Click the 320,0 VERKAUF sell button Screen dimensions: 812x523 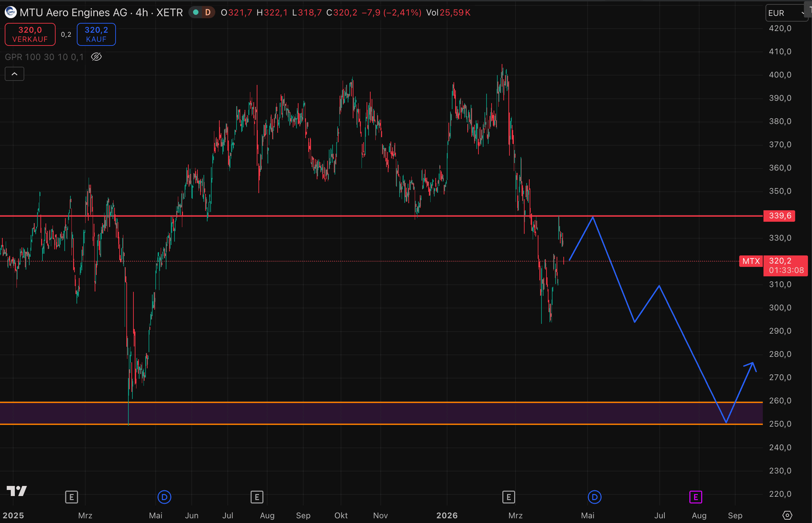tap(30, 34)
